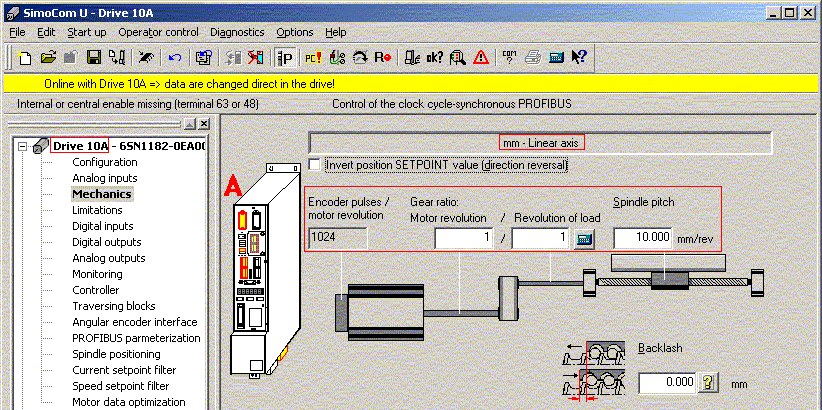This screenshot has height=410, width=822.
Task: Select PROFIBUS parmeterization in the tree
Action: 136,338
